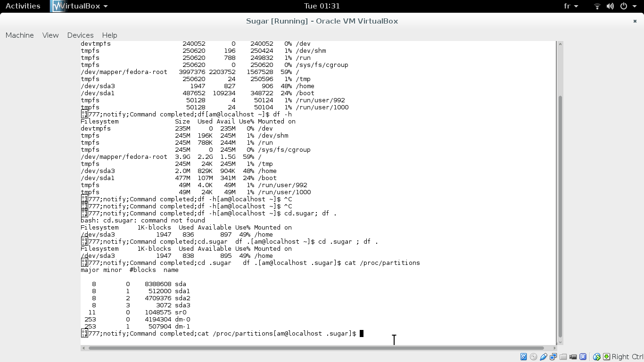Expand the system menu arrow beside power icon
Viewport: 644px width, 362px height.
[x=634, y=6]
